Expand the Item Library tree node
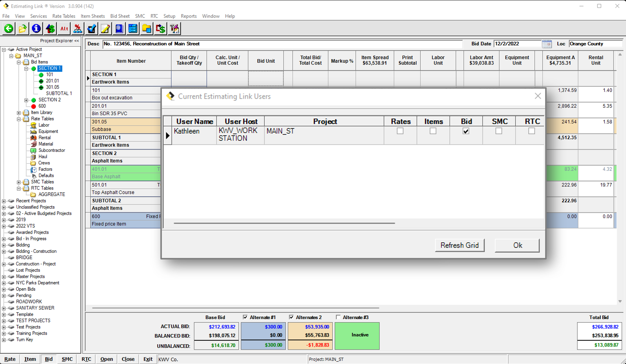 (19, 112)
